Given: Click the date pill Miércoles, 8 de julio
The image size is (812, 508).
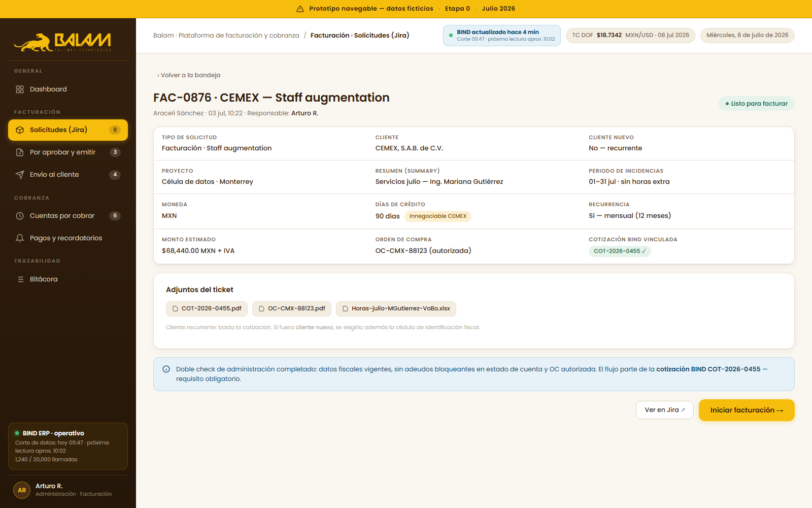Looking at the screenshot, I should [748, 36].
